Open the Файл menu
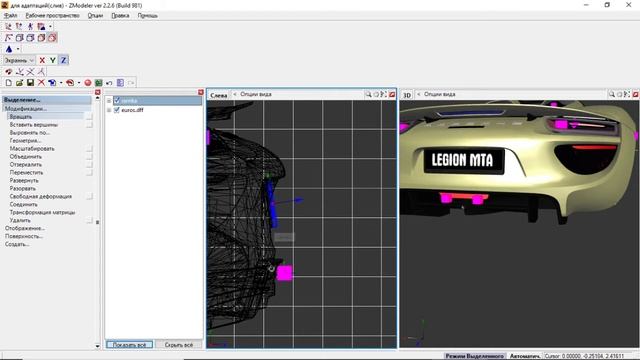 coord(11,16)
